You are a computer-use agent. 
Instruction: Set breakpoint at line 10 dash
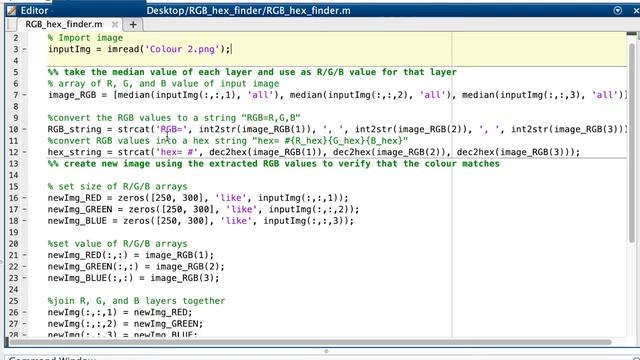(24, 129)
